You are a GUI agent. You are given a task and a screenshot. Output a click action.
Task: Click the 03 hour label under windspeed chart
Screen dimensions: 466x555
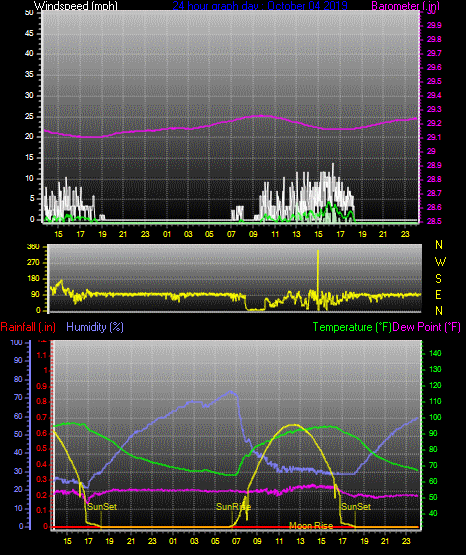point(188,234)
